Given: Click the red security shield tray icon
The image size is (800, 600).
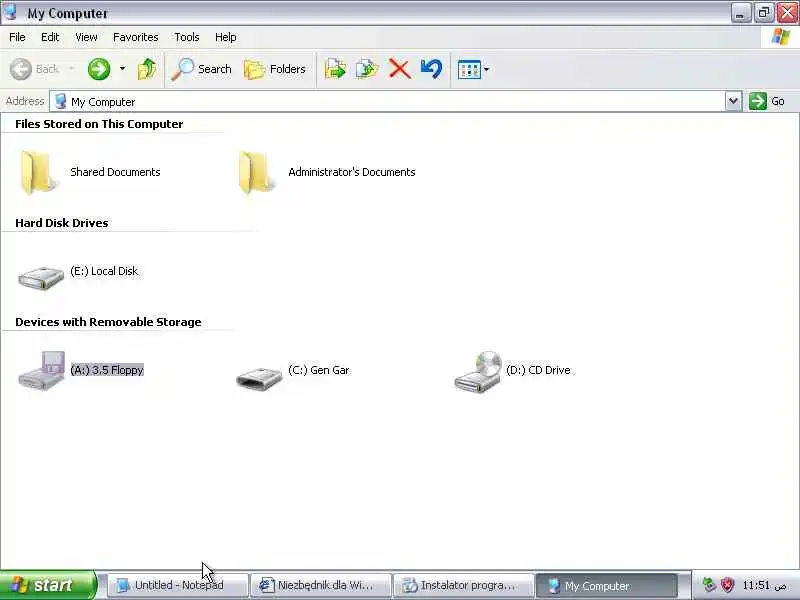Looking at the screenshot, I should 727,584.
